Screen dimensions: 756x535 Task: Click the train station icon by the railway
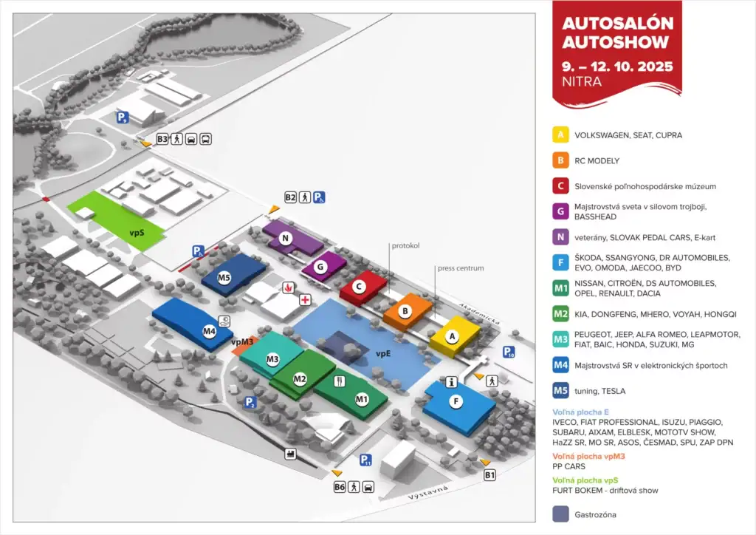point(290,453)
